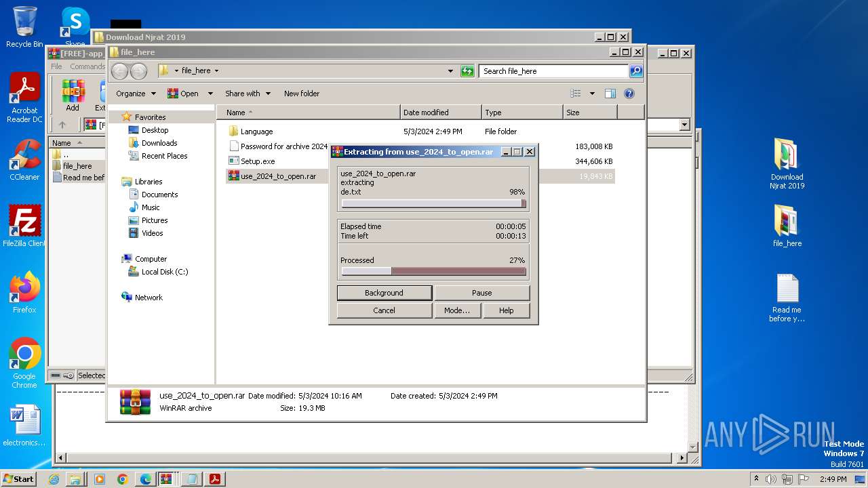868x488 pixels.
Task: Click the Background button in extraction dialog
Action: 384,293
